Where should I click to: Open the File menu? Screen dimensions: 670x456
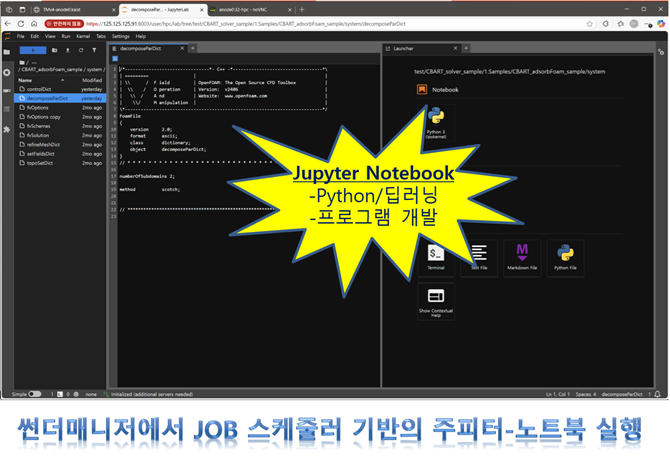coord(21,36)
